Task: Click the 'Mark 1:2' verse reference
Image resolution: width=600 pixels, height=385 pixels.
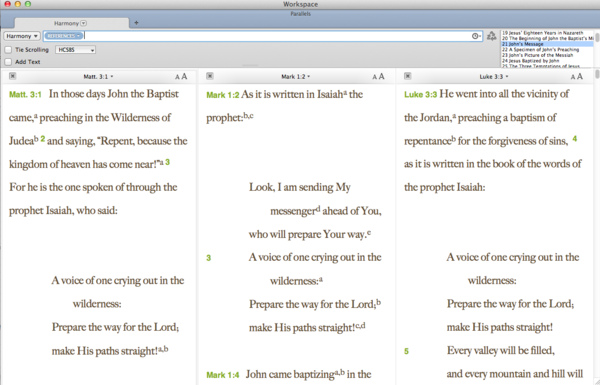Action: [223, 95]
